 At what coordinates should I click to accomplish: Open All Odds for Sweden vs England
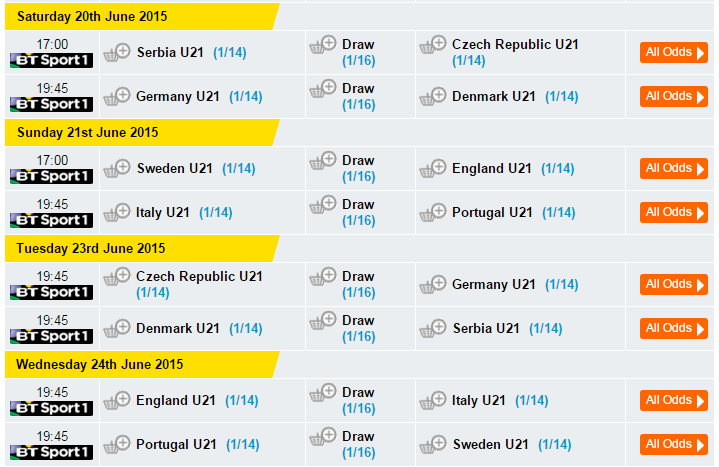coord(674,168)
